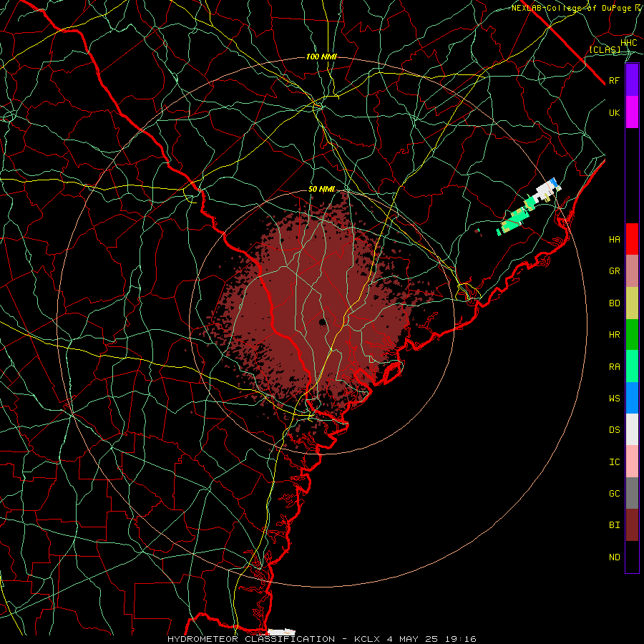
Task: Click the HR dark green legend swatch
Action: (632, 335)
